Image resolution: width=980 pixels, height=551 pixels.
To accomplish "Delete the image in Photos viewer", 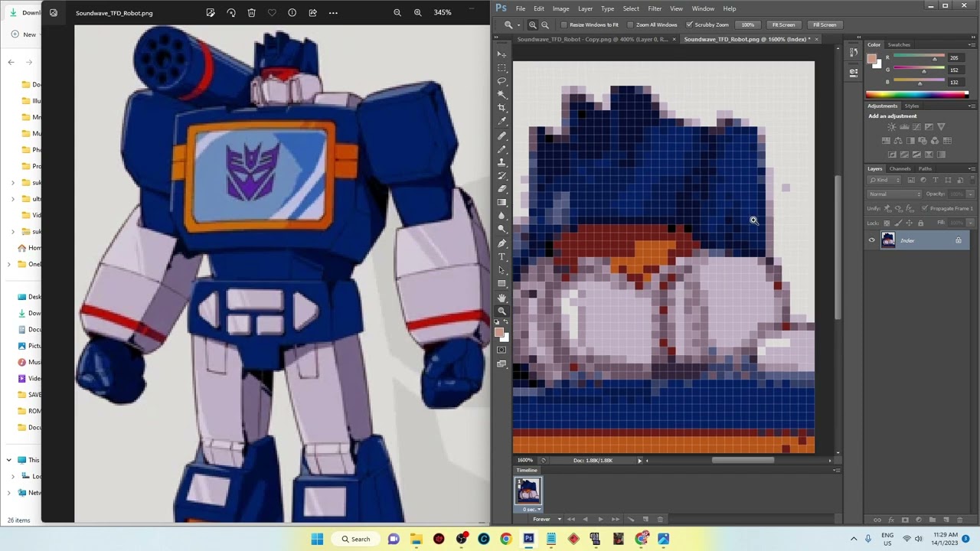I will 251,13.
